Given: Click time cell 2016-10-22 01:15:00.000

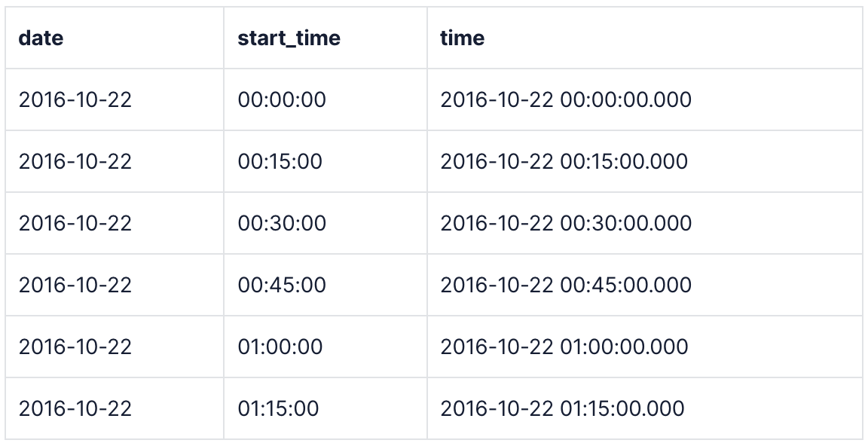Looking at the screenshot, I should (563, 408).
